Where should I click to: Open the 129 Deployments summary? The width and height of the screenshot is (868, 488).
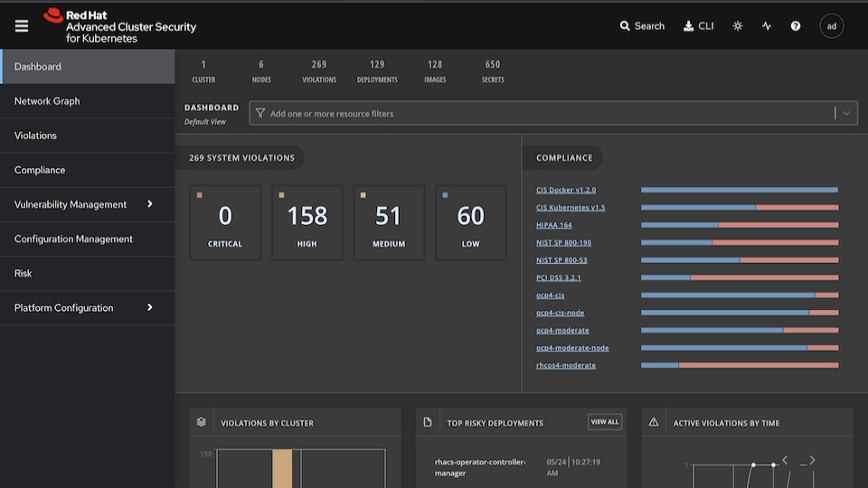point(377,71)
